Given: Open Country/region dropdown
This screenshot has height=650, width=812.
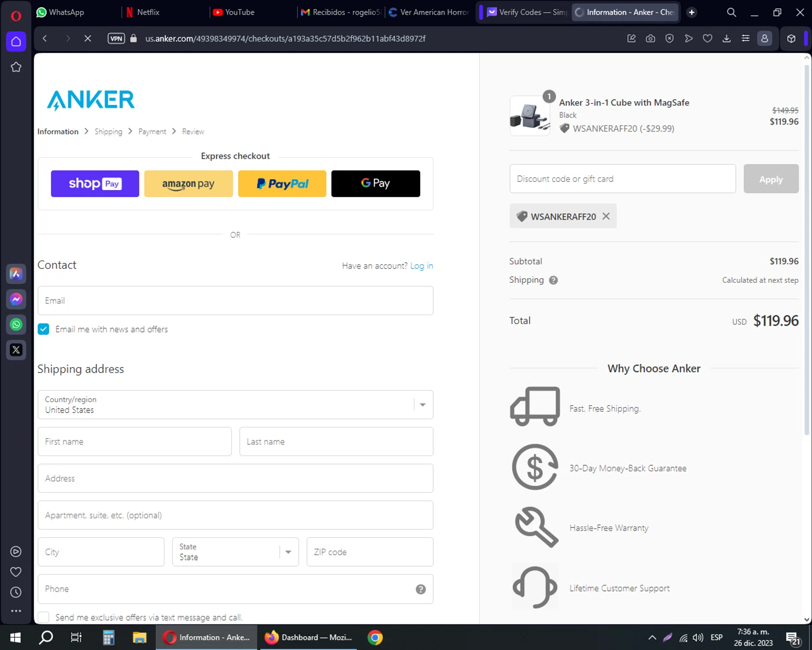Looking at the screenshot, I should [235, 405].
